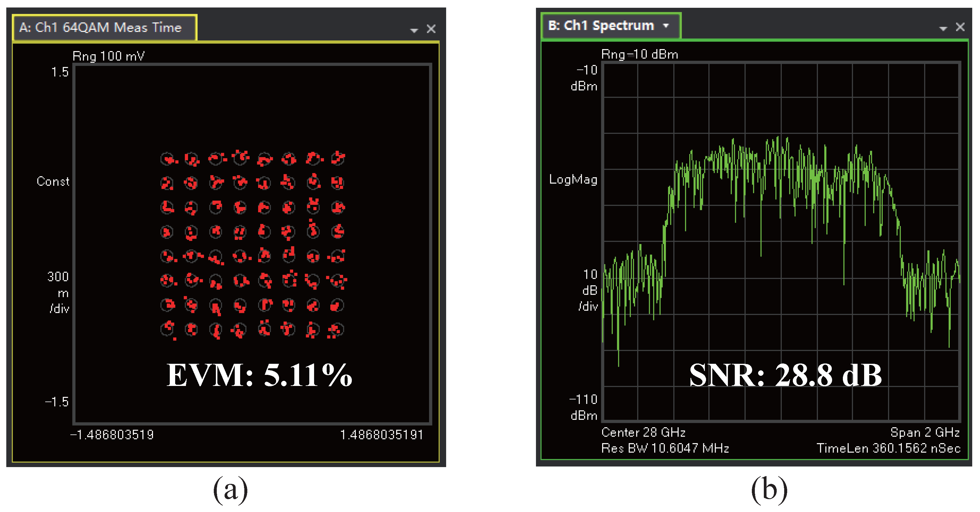Screen dimensions: 980x512
Task: Click the TimeLen 360.1562 nSec value
Action: pyautogui.click(x=888, y=448)
